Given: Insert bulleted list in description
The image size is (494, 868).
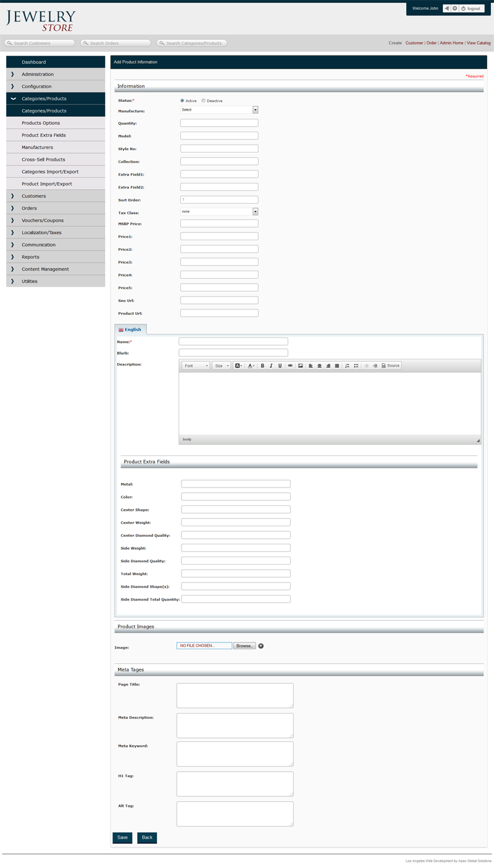Looking at the screenshot, I should (x=356, y=366).
